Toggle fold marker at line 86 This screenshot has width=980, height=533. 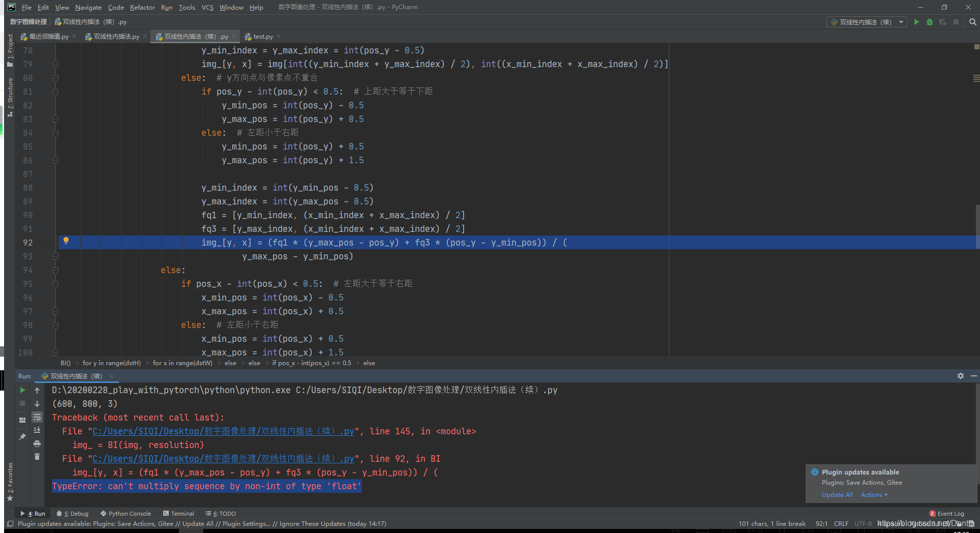[x=55, y=160]
